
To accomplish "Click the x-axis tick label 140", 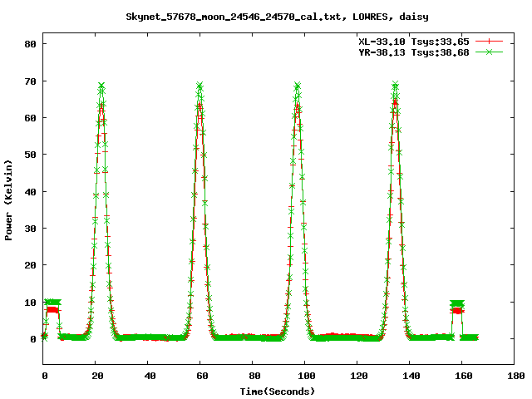I will [x=411, y=376].
